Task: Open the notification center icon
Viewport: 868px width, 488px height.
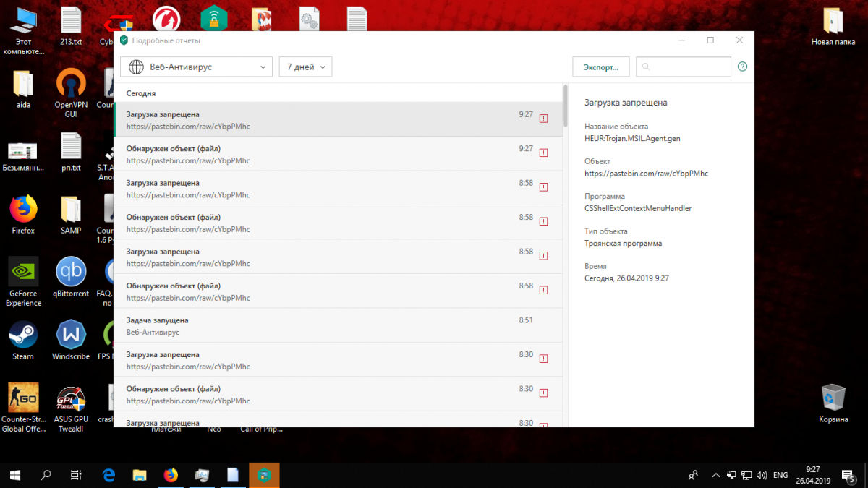Action: (x=849, y=476)
